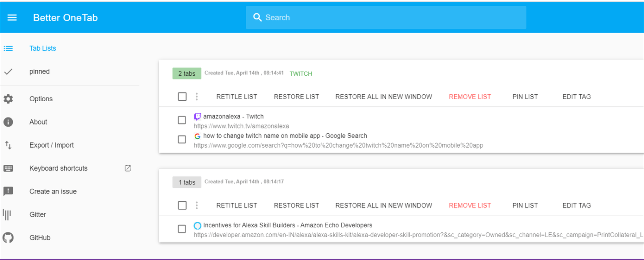Click the Tab Lists icon in sidebar
Image resolution: width=644 pixels, height=260 pixels.
tap(8, 48)
